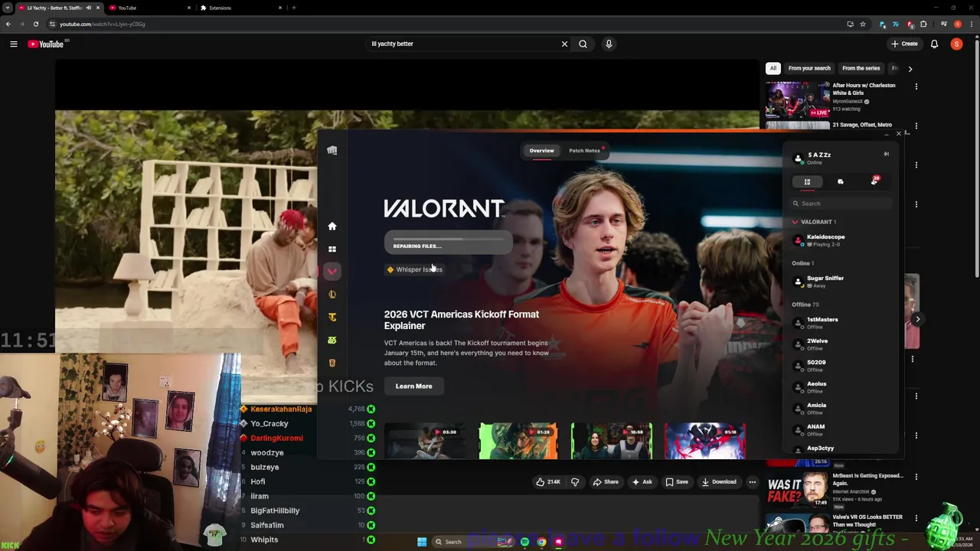The height and width of the screenshot is (551, 980).
Task: Select friend Sugar Sniffer
Action: click(841, 282)
